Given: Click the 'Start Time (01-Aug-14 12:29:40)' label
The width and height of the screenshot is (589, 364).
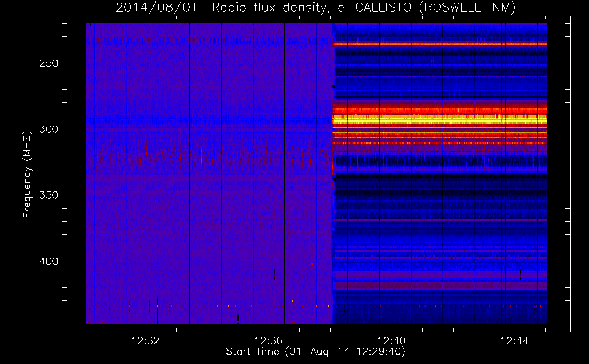Looking at the screenshot, I should pos(316,352).
